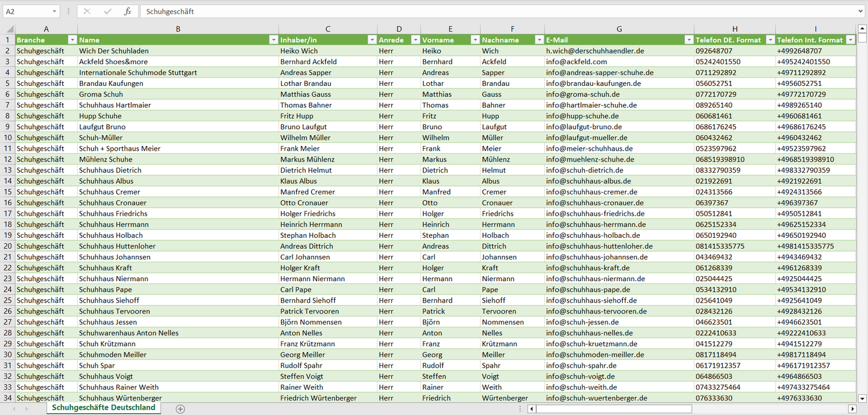Select the Schuhgeschäfte Deutschland sheet tab
The height and width of the screenshot is (415, 868).
(x=103, y=408)
